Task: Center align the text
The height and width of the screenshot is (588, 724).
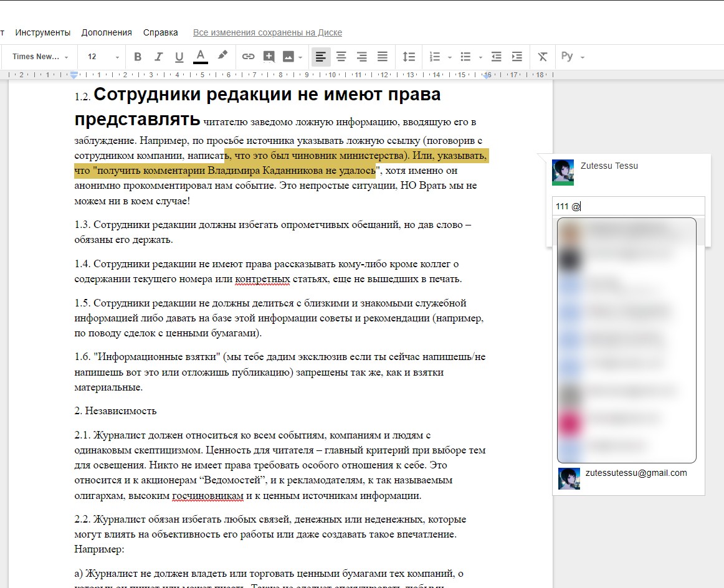Action: pos(341,57)
